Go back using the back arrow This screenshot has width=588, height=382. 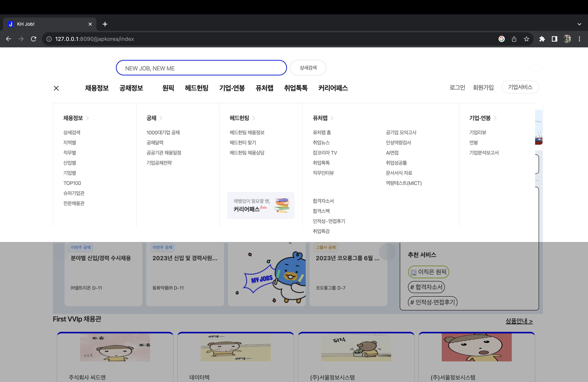9,39
